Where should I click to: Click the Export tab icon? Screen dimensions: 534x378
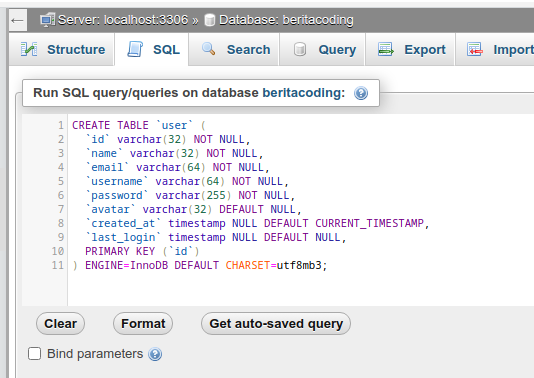coord(386,49)
